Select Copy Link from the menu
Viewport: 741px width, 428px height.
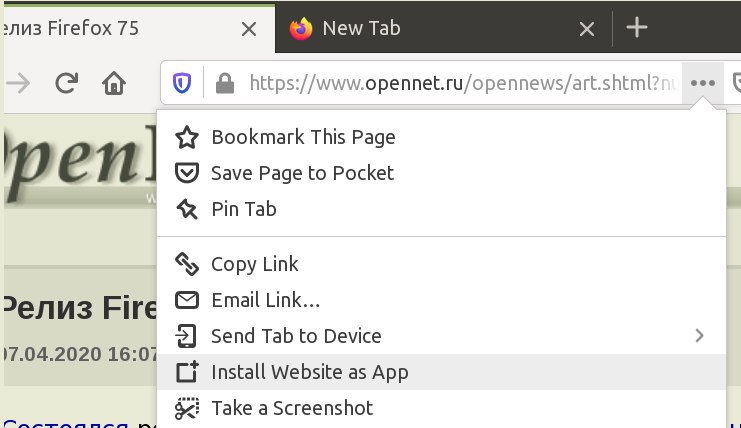point(441,264)
